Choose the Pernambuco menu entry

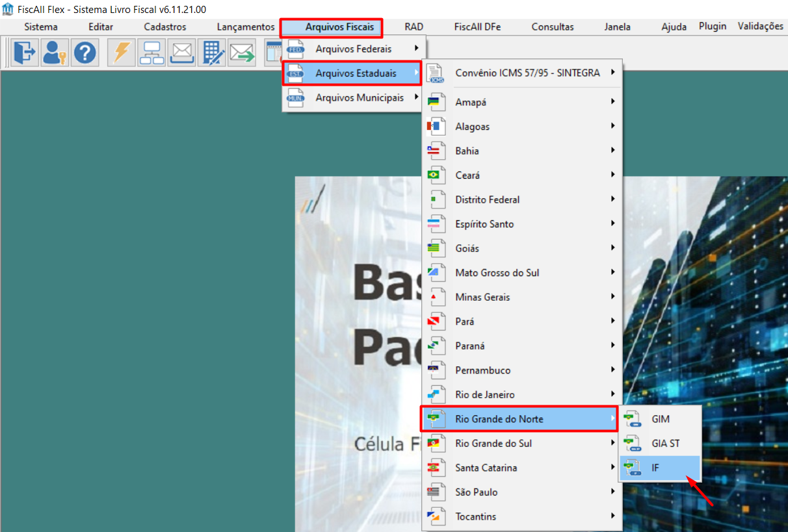point(522,370)
